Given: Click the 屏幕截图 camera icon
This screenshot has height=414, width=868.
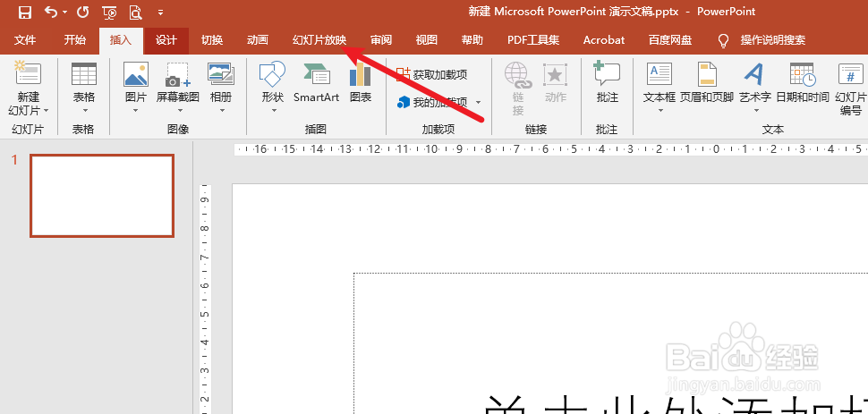Looking at the screenshot, I should pos(178,75).
